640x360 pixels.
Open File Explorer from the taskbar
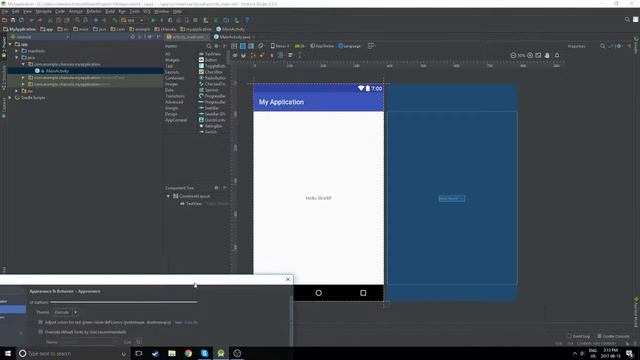pos(172,353)
